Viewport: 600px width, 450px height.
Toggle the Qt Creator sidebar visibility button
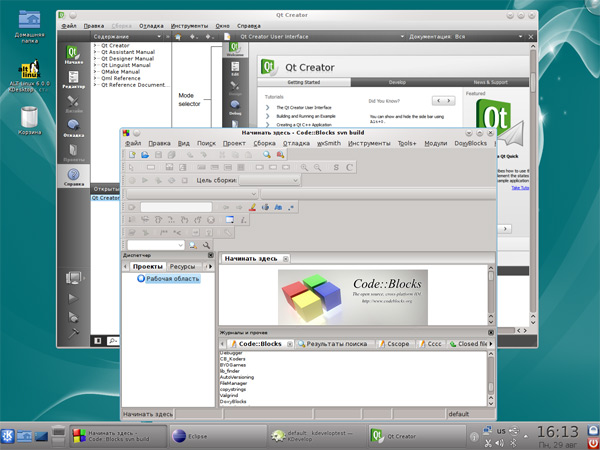(x=98, y=340)
